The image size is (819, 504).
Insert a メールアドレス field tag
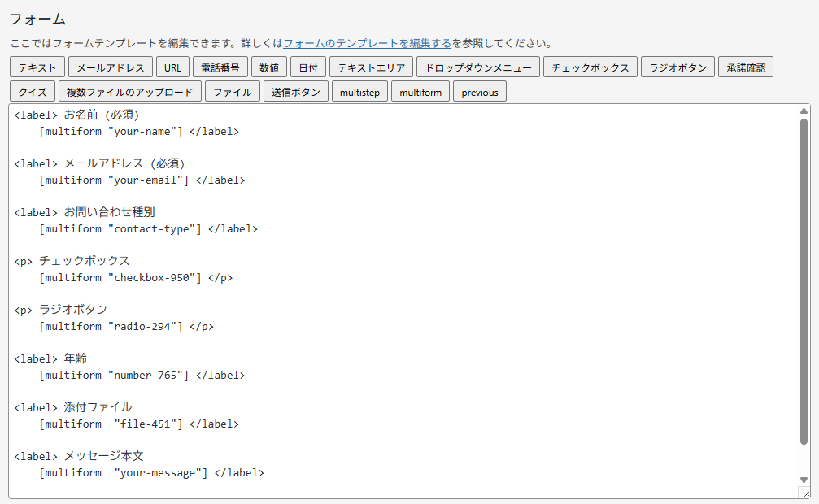click(x=110, y=67)
